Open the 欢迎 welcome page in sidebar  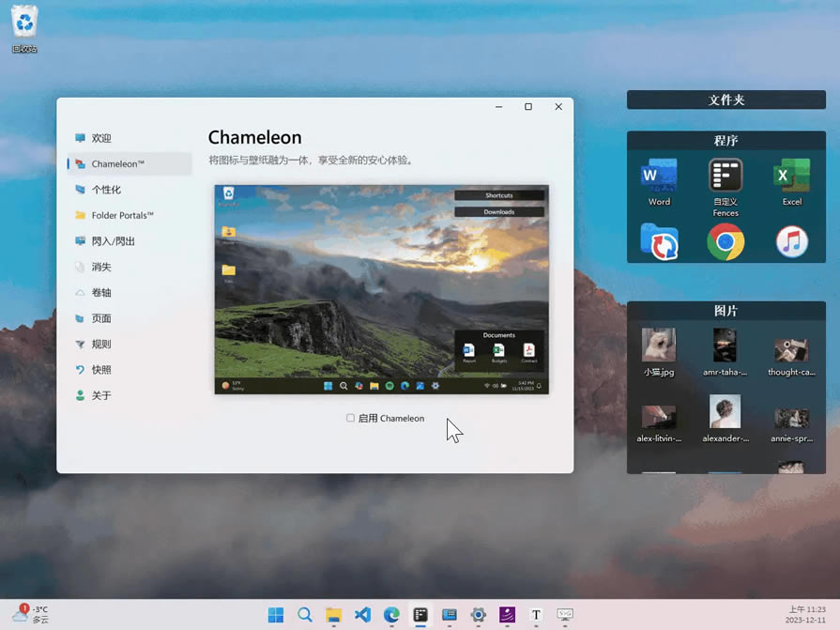[130, 138]
